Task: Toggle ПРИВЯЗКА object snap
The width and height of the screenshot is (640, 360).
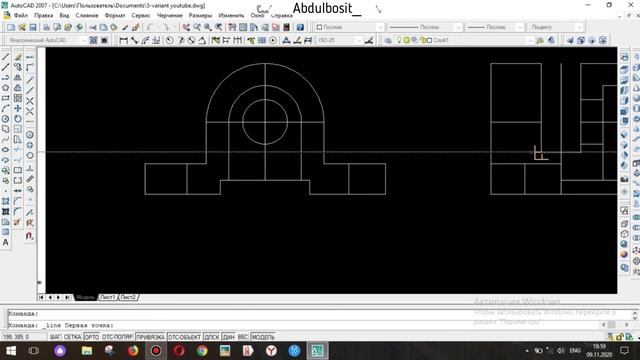Action: [x=151, y=337]
